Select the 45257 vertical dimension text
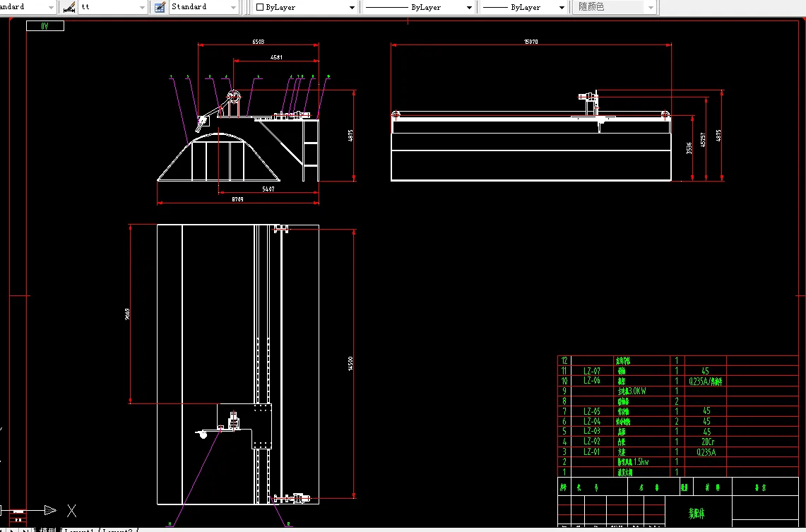Image resolution: width=806 pixels, height=532 pixels. 703,139
